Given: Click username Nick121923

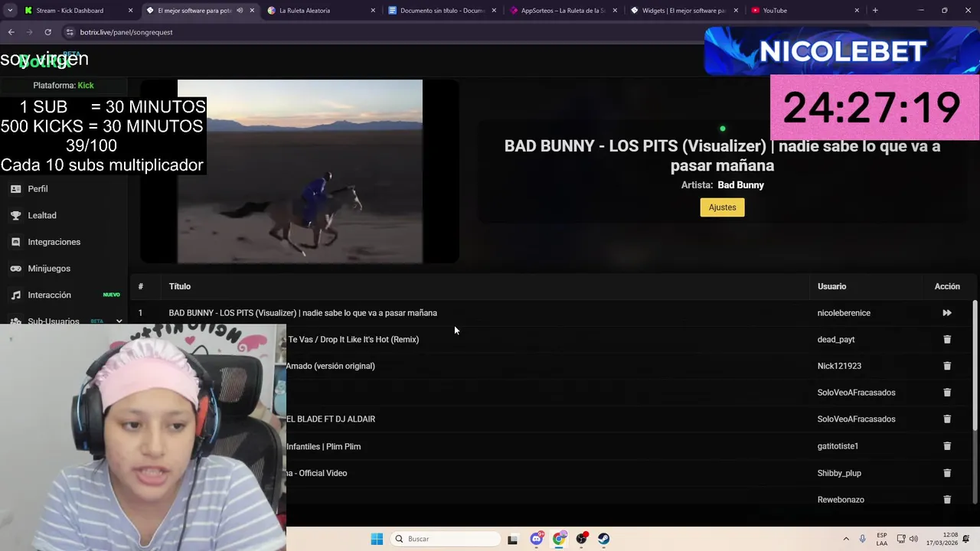Looking at the screenshot, I should pyautogui.click(x=839, y=366).
